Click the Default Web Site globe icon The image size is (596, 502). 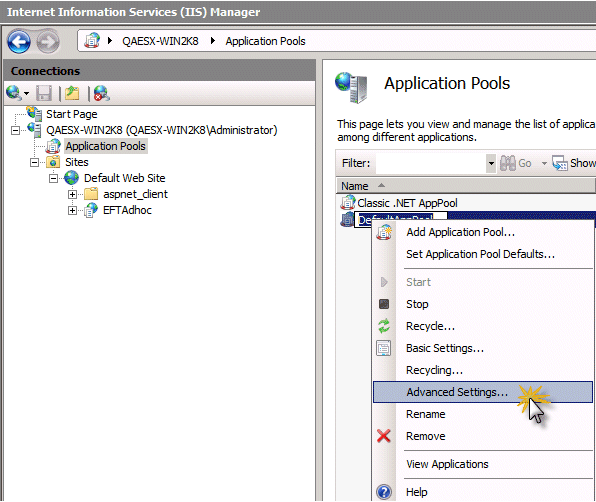71,178
